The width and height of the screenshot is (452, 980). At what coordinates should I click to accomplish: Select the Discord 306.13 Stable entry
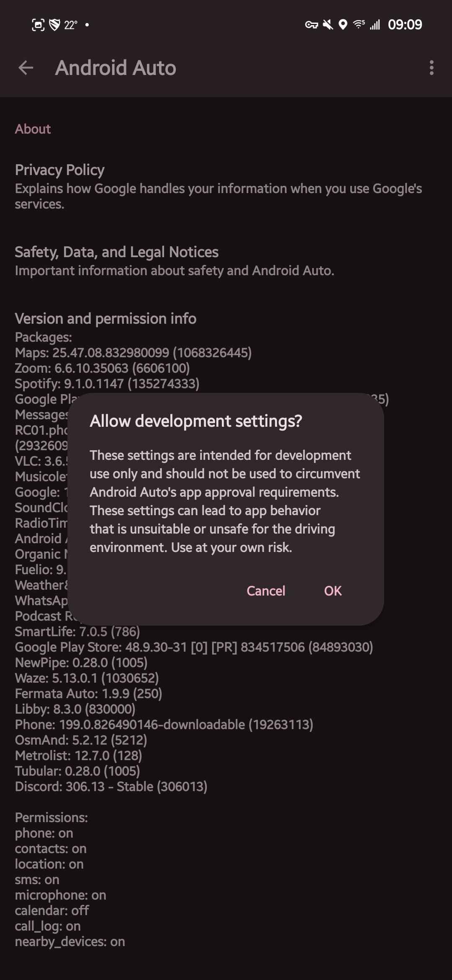[x=111, y=786]
